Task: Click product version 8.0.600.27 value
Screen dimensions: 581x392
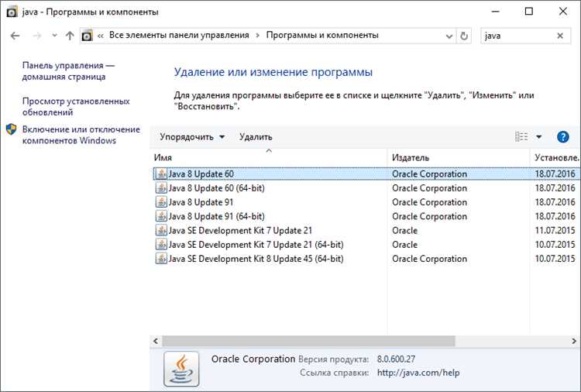Action: coord(396,359)
